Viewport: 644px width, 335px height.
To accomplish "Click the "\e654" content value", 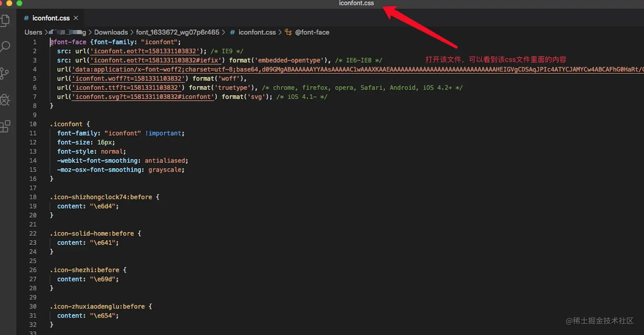I will [x=103, y=315].
